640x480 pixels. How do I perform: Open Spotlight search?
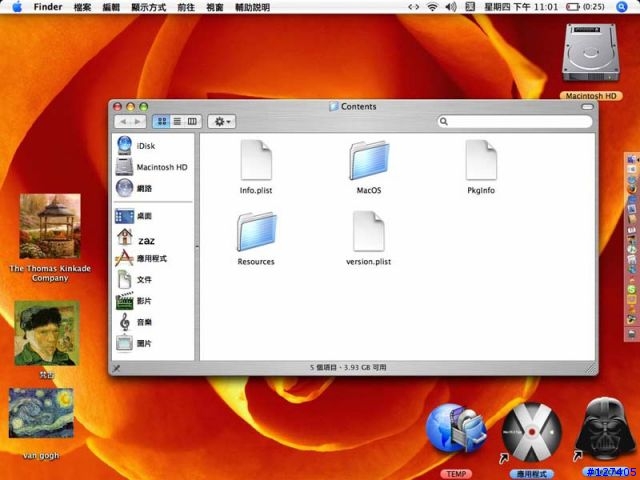(622, 7)
